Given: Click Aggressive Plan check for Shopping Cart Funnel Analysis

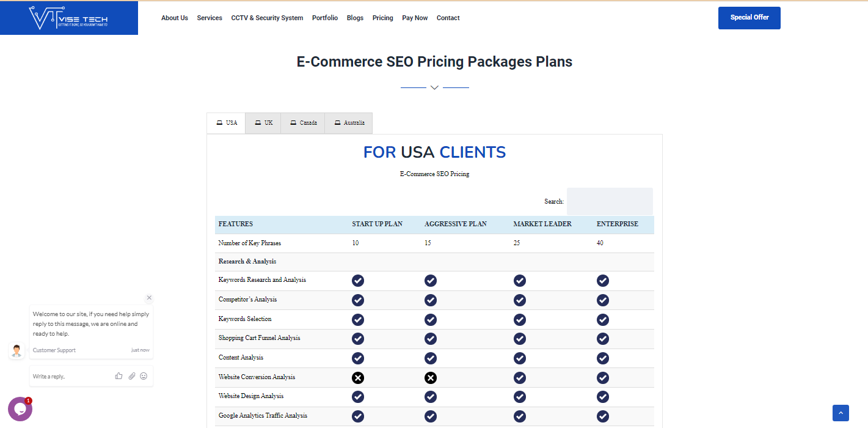Looking at the screenshot, I should pos(431,339).
